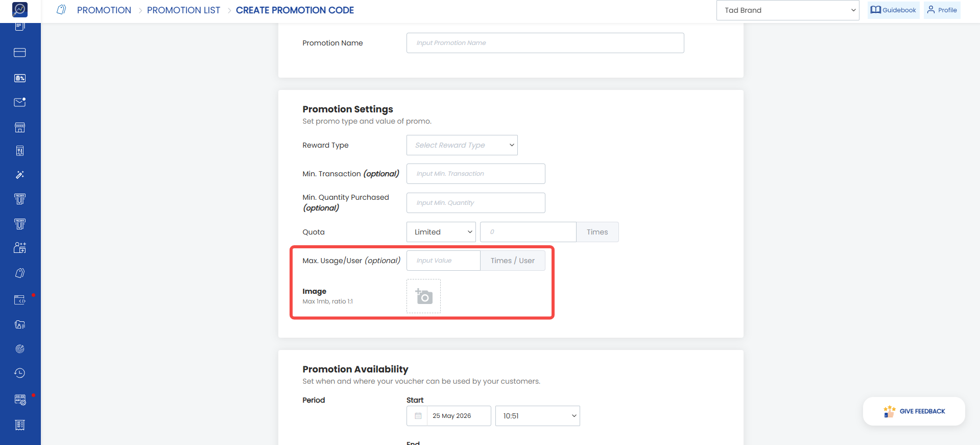Click the target icon in sidebar

pos(20,349)
